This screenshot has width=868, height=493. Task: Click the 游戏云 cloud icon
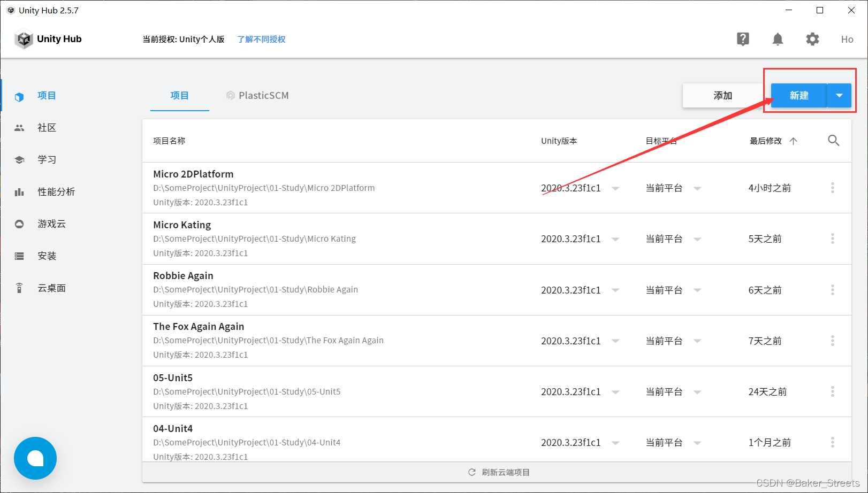point(19,224)
